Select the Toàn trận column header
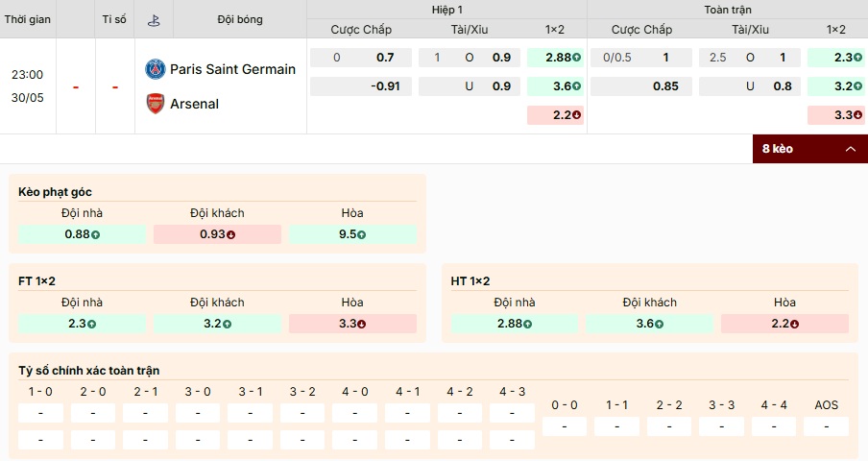Image resolution: width=868 pixels, height=461 pixels. tap(728, 10)
